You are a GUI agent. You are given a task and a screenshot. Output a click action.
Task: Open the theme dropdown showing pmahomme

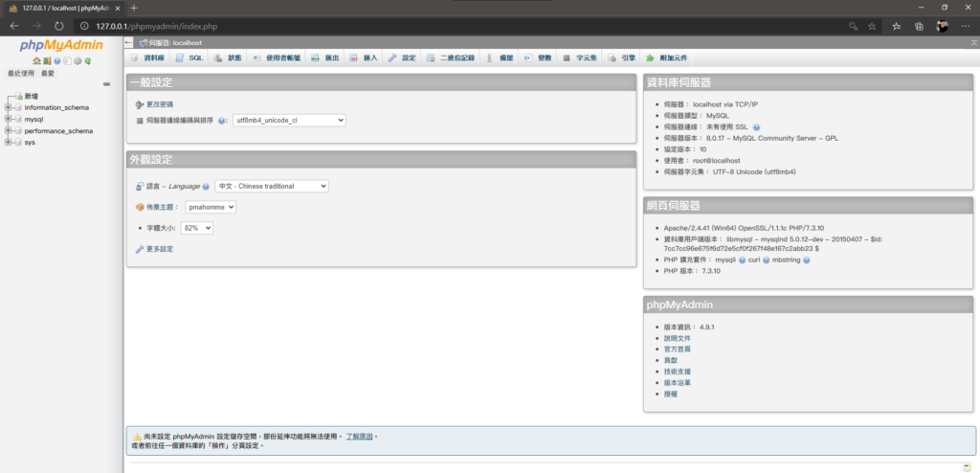pyautogui.click(x=211, y=207)
